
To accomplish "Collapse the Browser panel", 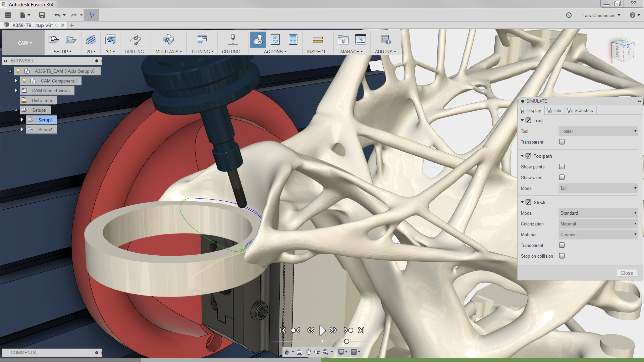I will [5, 61].
